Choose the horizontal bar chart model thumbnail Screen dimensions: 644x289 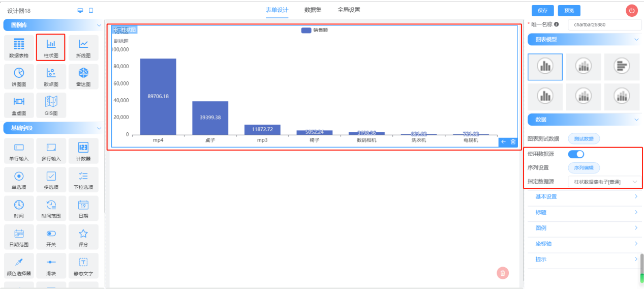click(x=621, y=67)
